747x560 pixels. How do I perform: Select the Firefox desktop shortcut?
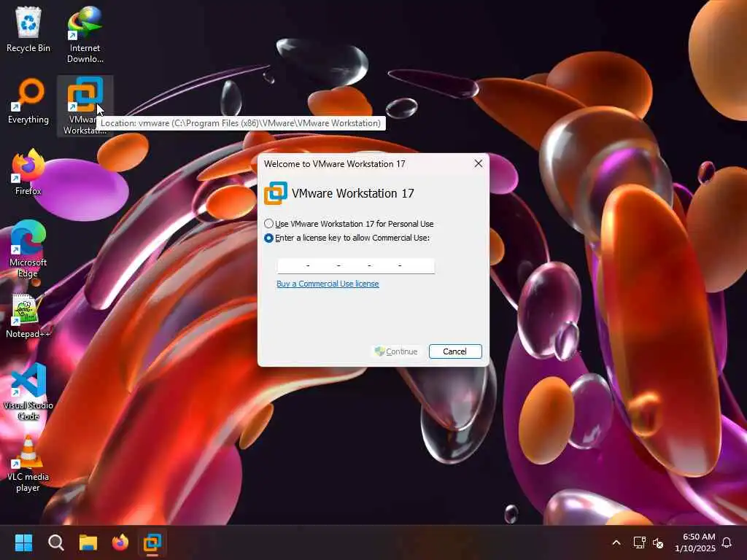pyautogui.click(x=28, y=172)
